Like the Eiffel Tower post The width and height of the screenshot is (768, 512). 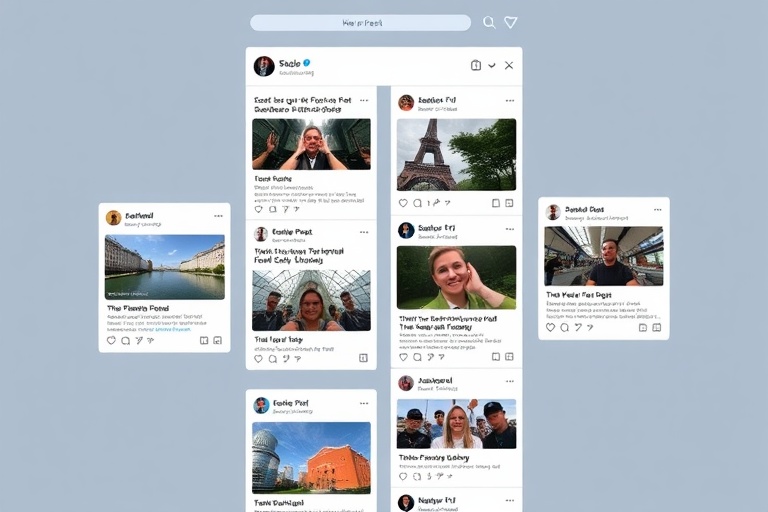pos(404,203)
